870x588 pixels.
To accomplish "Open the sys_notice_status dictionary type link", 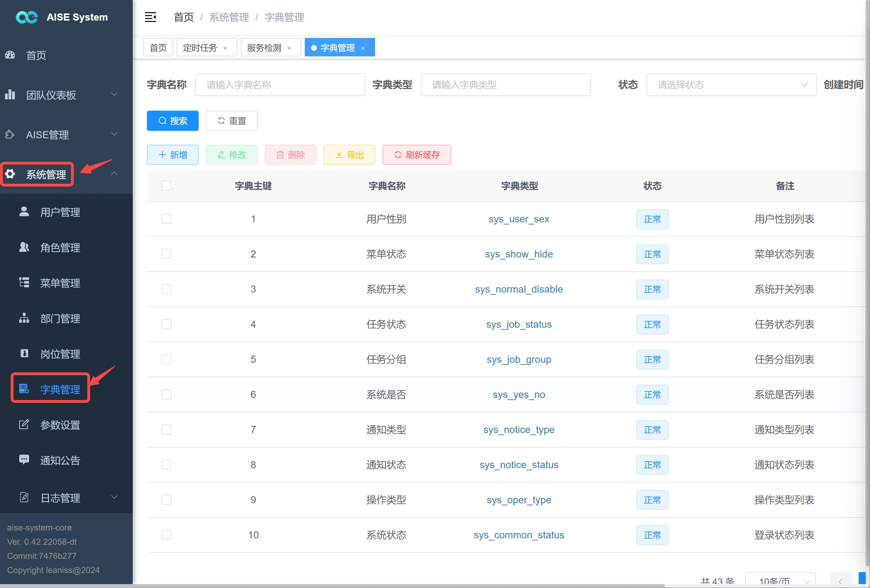I will click(x=519, y=465).
